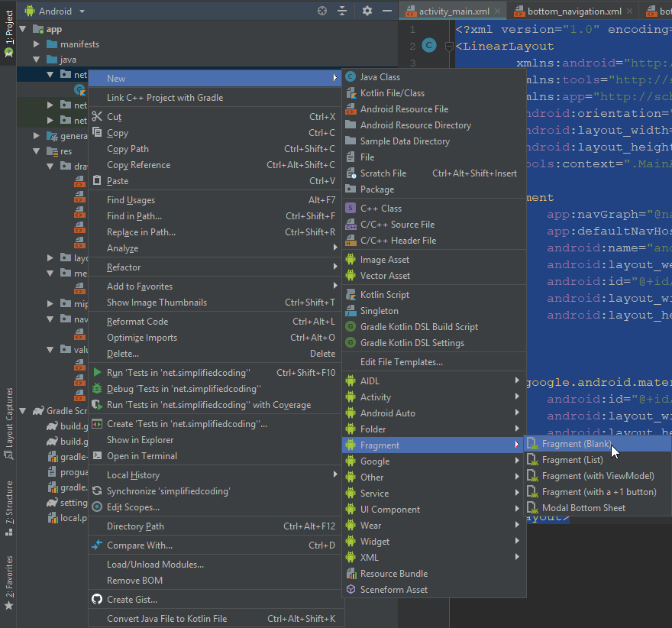Viewport: 672px width, 628px height.
Task: Expand the Activity submenu
Action: click(435, 397)
